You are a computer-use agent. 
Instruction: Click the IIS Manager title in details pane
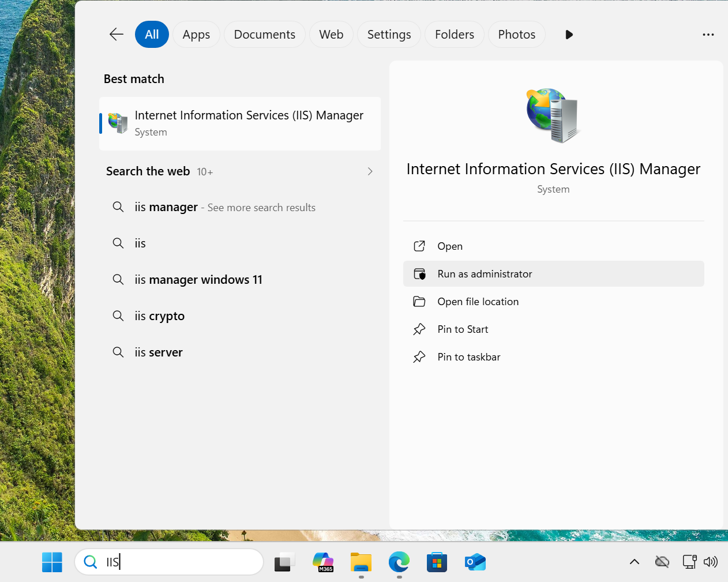(553, 169)
